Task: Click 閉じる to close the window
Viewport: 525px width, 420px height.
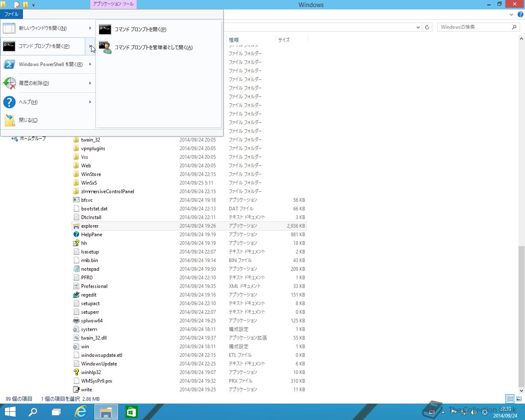Action: click(48, 120)
